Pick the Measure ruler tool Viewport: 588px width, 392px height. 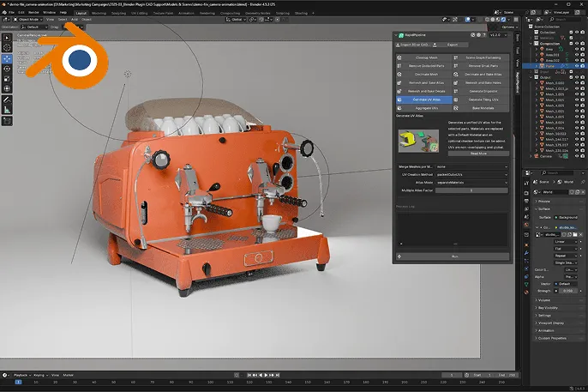[7, 110]
